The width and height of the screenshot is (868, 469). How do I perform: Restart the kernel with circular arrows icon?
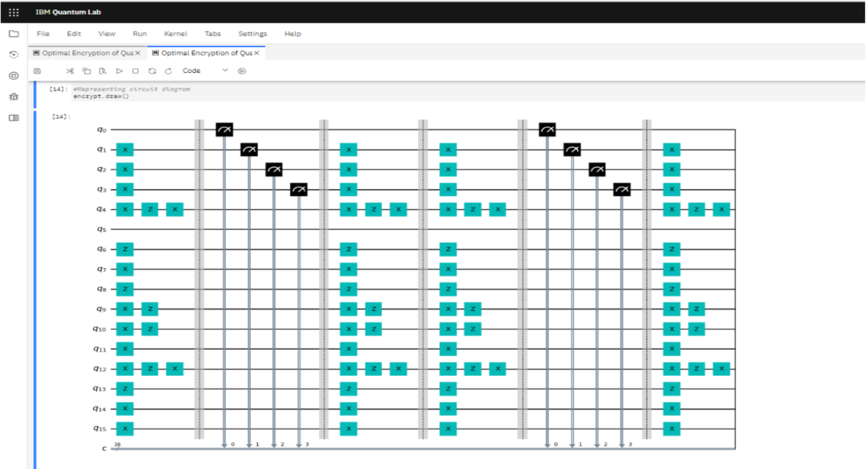[152, 71]
